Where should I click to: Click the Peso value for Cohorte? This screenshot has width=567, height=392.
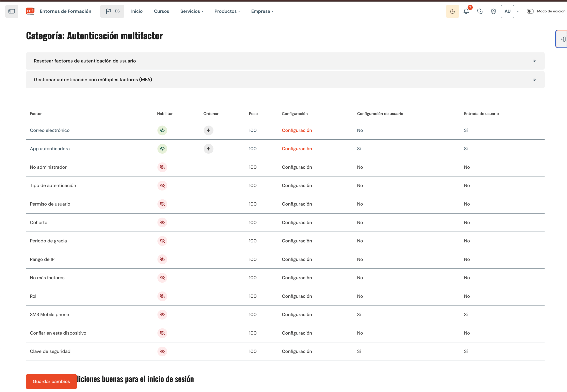pyautogui.click(x=252, y=222)
